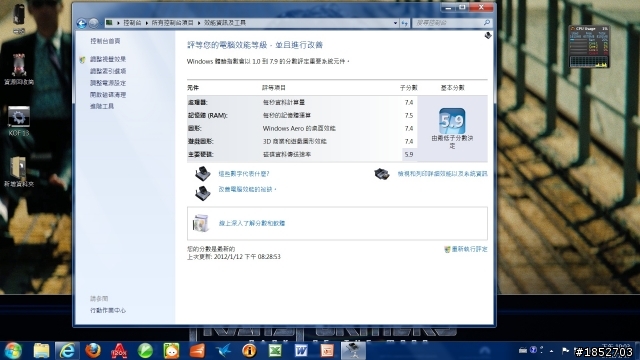Click the printer icon beside 檢視和列印 link
Viewport: 640px width, 360px height.
382,173
